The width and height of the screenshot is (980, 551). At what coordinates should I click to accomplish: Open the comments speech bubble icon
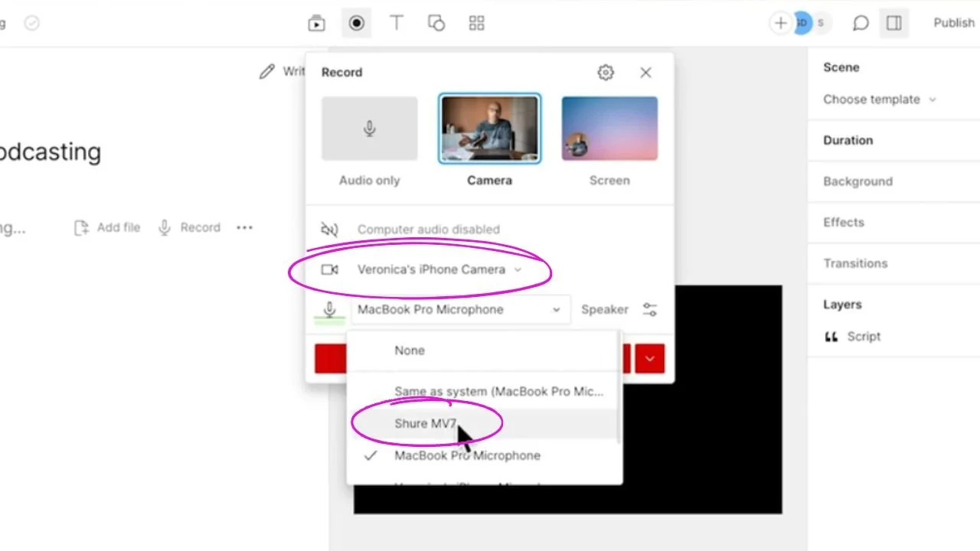tap(861, 23)
